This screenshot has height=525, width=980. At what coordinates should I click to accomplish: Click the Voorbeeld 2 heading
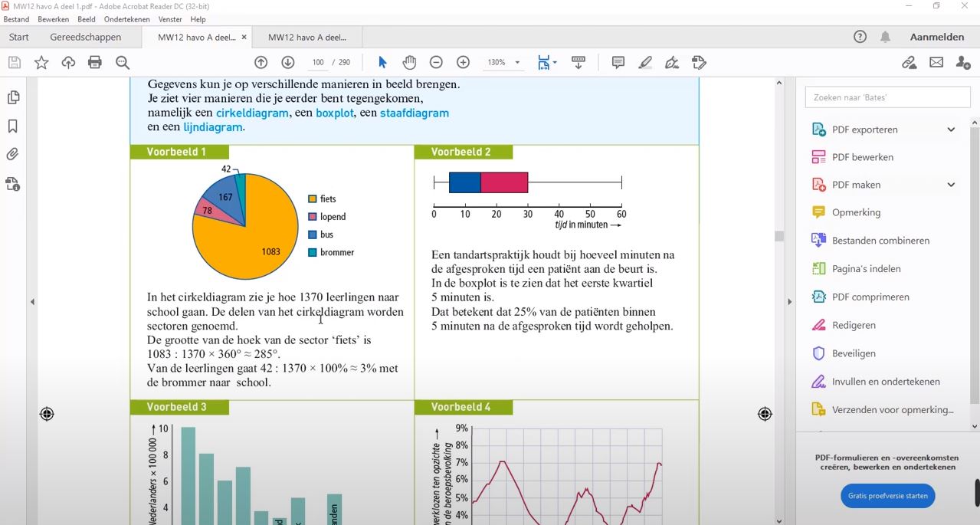click(x=464, y=152)
